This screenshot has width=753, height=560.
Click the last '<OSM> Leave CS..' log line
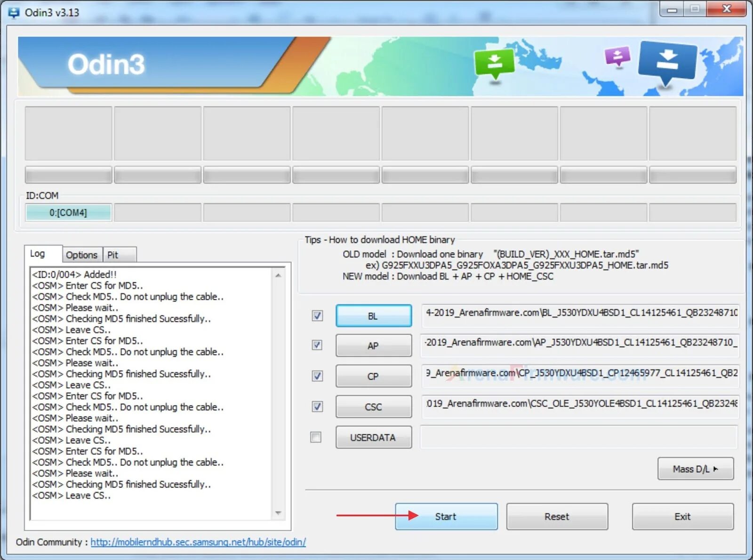click(x=71, y=496)
